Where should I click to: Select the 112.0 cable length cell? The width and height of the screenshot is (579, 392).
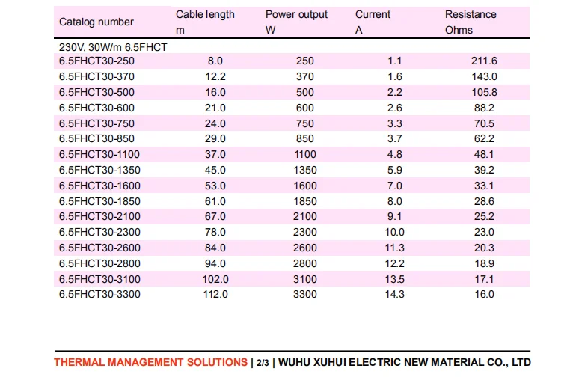click(215, 294)
